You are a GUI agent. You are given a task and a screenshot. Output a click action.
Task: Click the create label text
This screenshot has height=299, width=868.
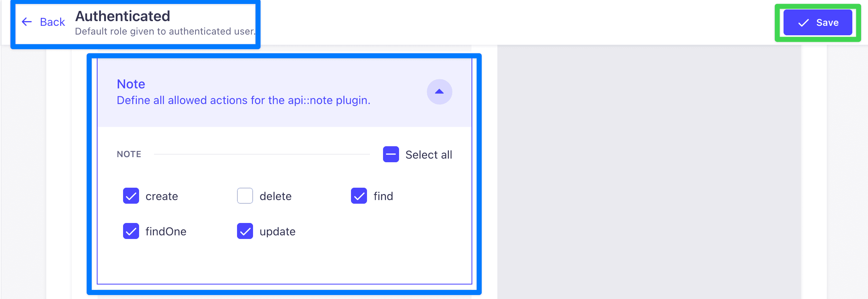(162, 196)
